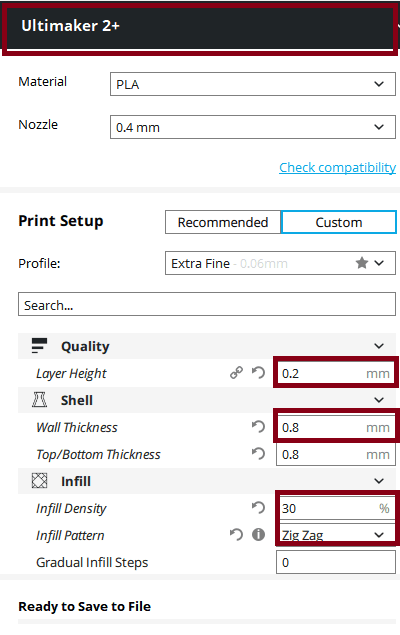Reset Top/Bottom Thickness with its revert arrow
The width and height of the screenshot is (400, 635).
258,454
